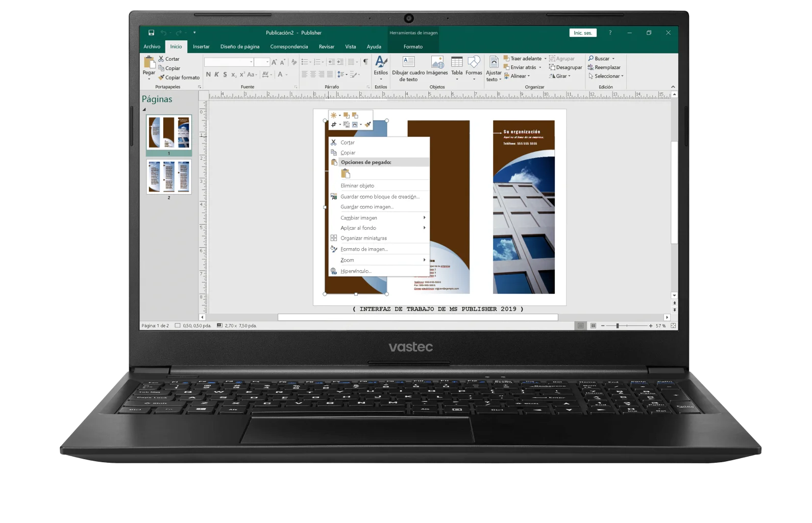Click the paste option icon in context menu
Viewport: 812px width, 523px height.
coord(346,174)
